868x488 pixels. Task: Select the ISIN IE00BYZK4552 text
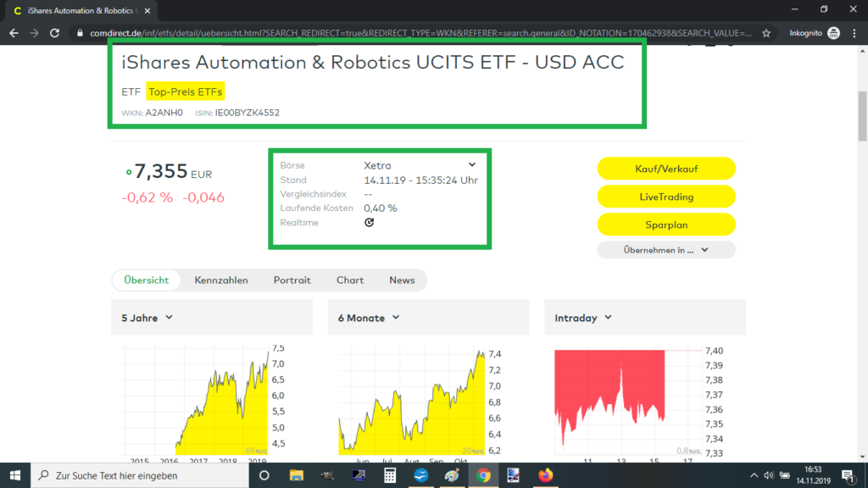(x=247, y=113)
